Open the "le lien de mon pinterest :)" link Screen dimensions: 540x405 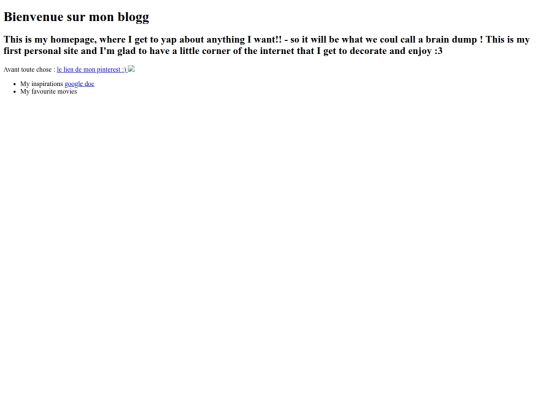[x=92, y=70]
